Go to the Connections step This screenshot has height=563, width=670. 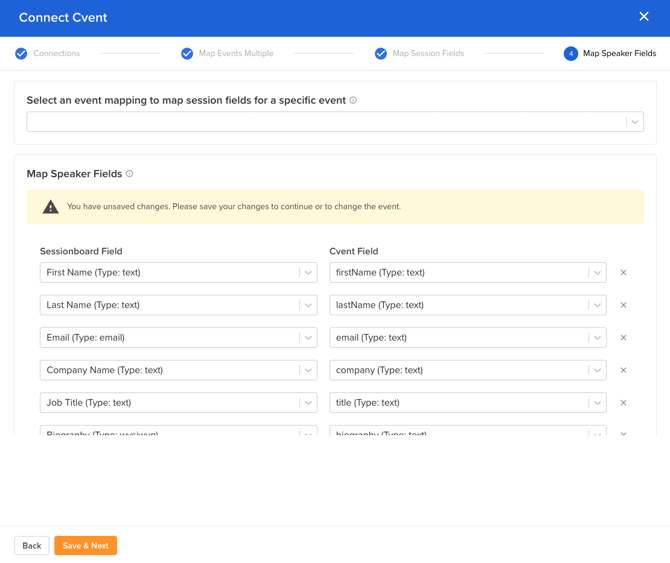tap(56, 53)
